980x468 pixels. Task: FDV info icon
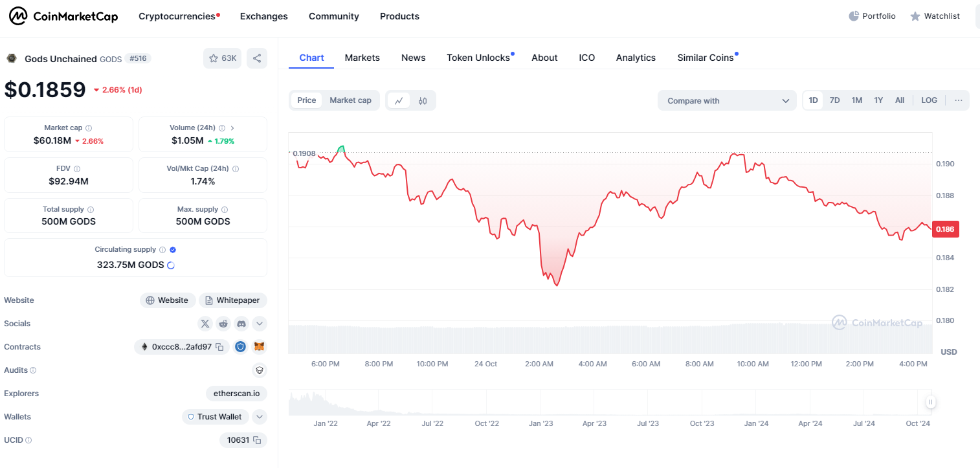click(x=76, y=169)
